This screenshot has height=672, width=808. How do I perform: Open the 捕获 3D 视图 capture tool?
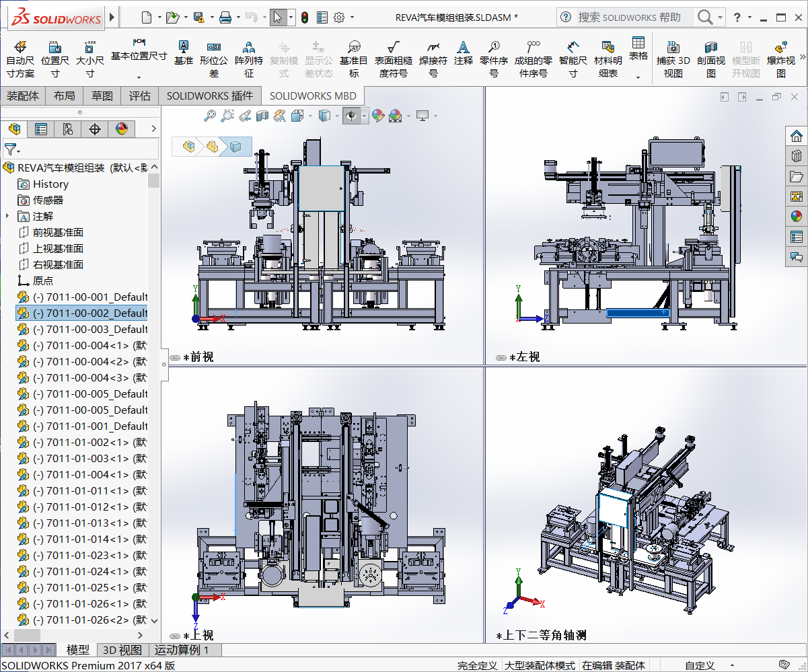coord(673,59)
